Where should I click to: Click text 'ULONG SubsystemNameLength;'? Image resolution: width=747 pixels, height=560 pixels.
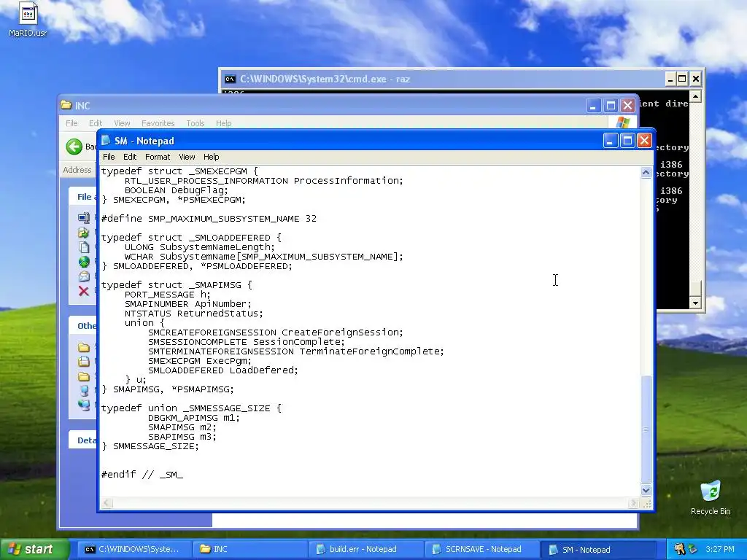pyautogui.click(x=200, y=247)
